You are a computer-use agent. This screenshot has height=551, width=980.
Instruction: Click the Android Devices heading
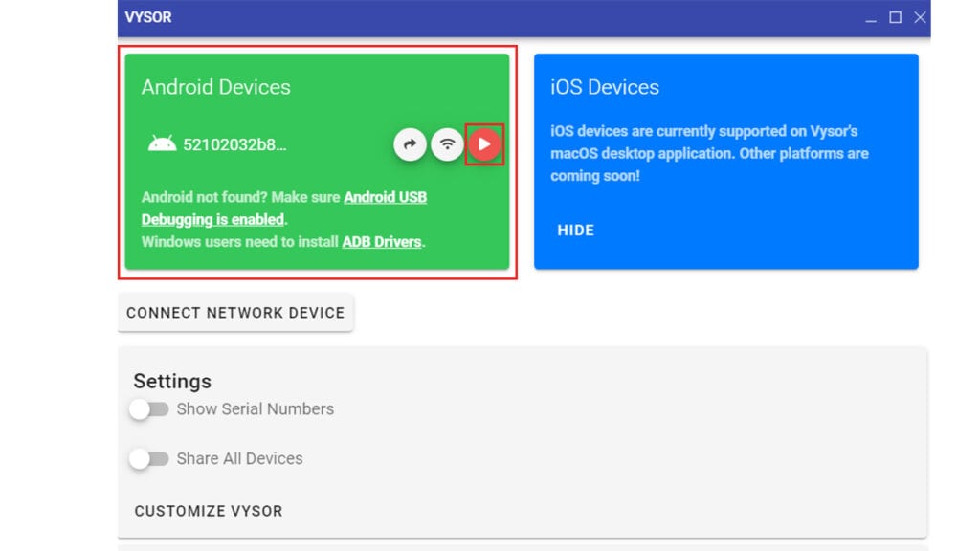click(215, 87)
